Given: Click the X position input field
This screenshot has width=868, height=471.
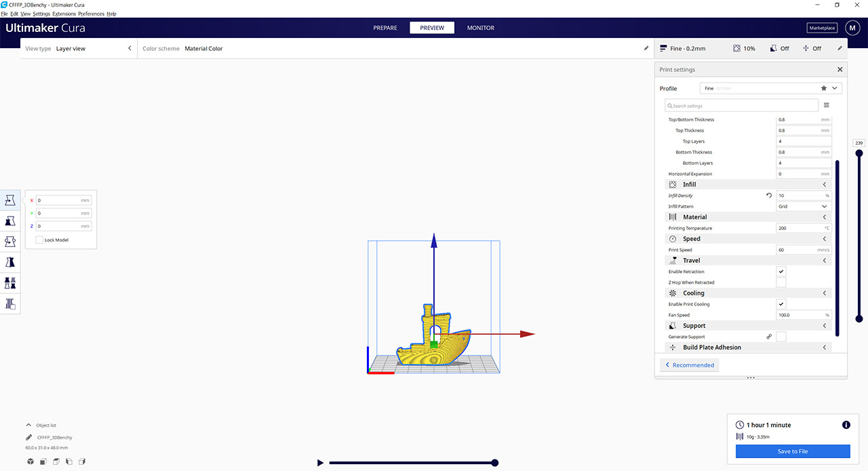Looking at the screenshot, I should pos(64,200).
